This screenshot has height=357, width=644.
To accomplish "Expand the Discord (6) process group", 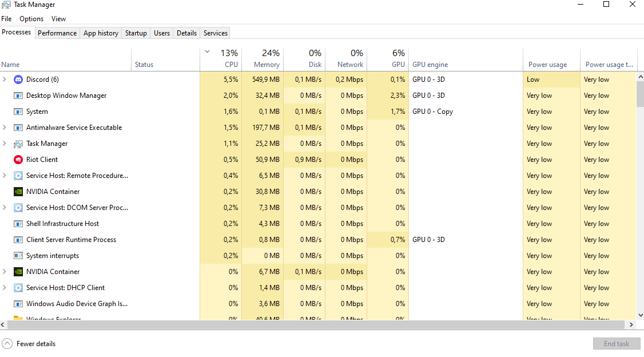I will tap(5, 80).
